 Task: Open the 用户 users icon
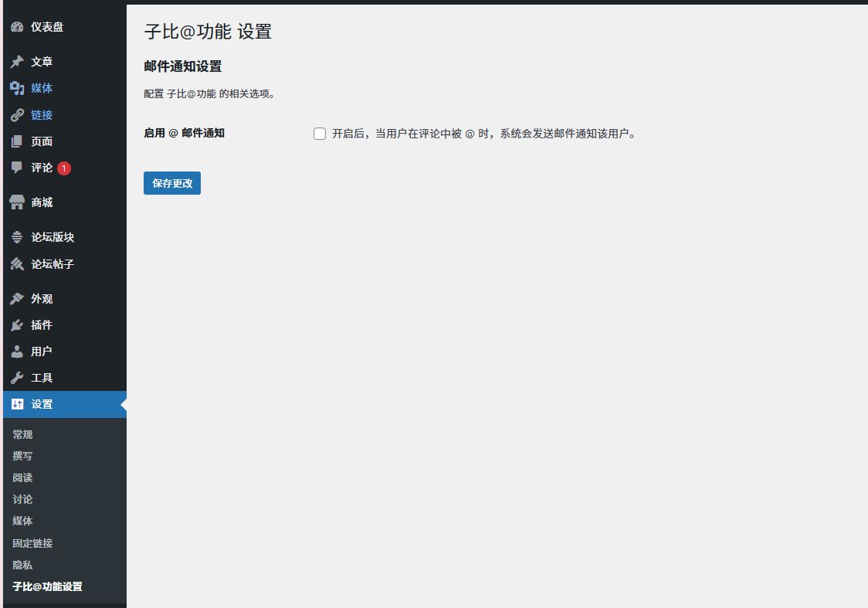[17, 351]
